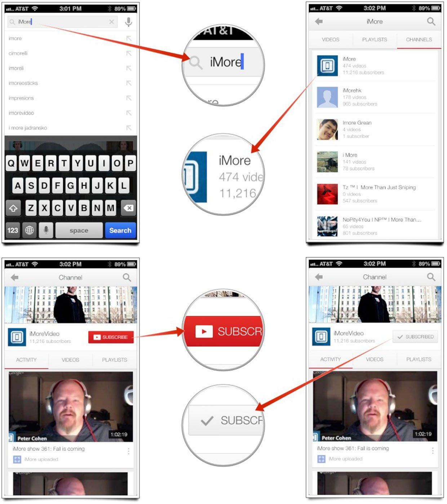Toggle the grey Subscribed checkmark button
This screenshot has height=504, width=447.
point(415,337)
